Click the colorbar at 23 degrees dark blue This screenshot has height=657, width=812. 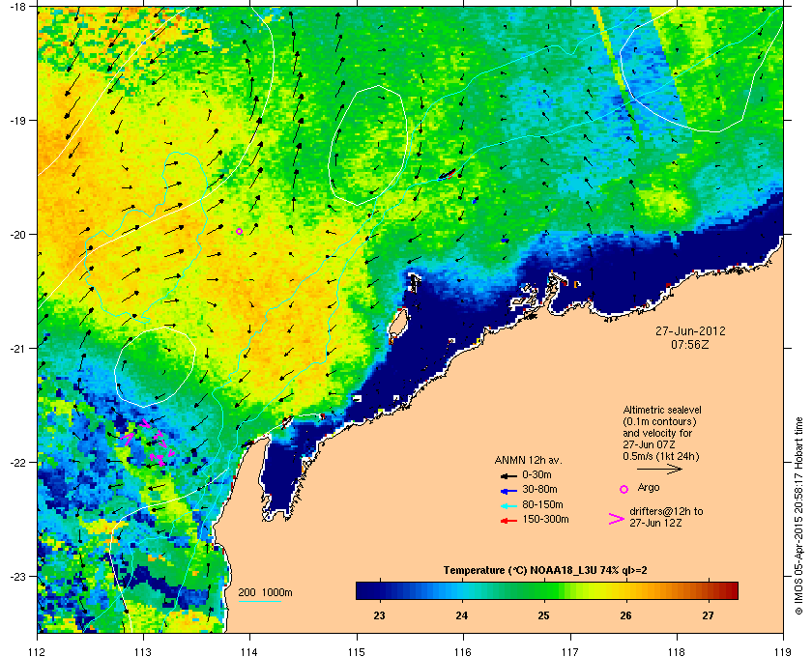pos(380,590)
